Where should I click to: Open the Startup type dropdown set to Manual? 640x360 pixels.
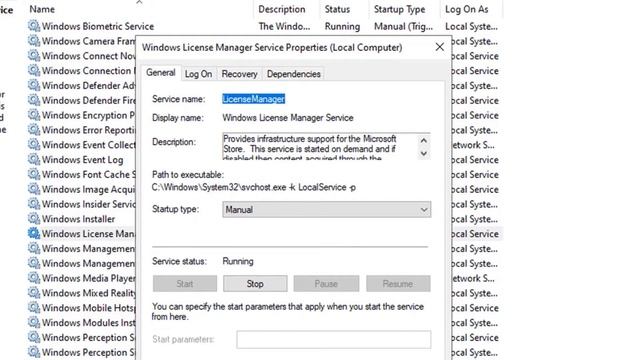point(327,209)
